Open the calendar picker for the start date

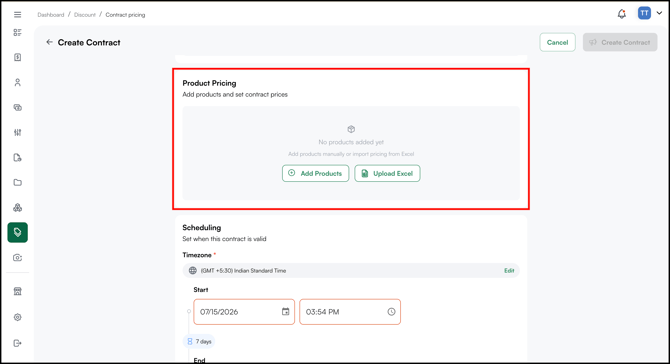tap(285, 311)
